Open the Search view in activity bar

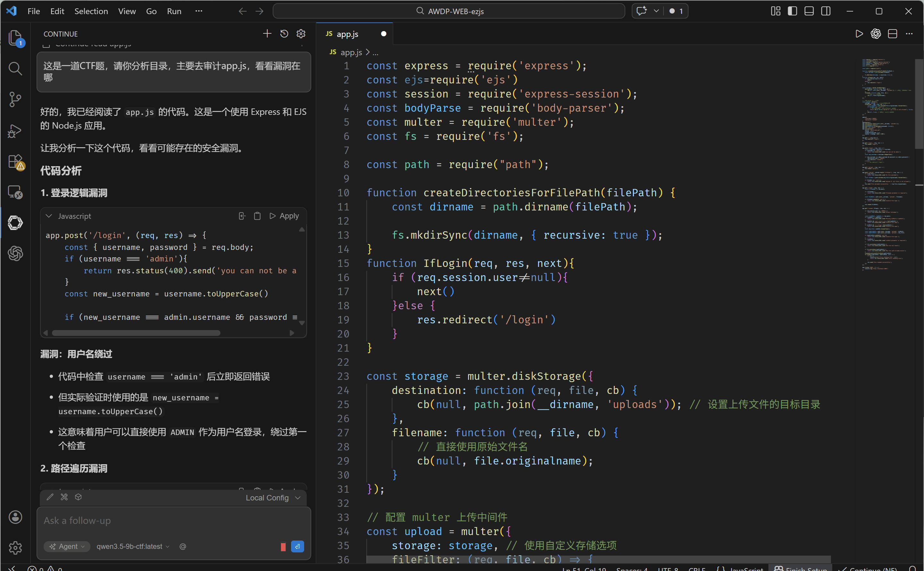[15, 68]
